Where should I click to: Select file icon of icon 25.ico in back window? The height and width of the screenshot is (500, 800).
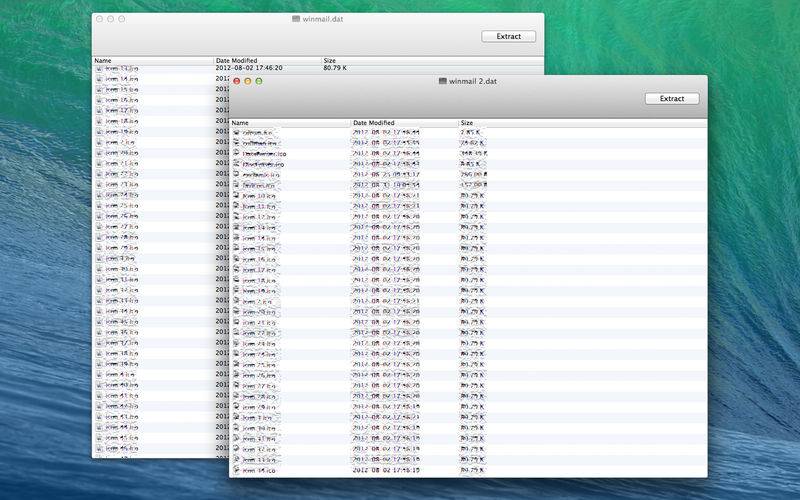pos(99,206)
